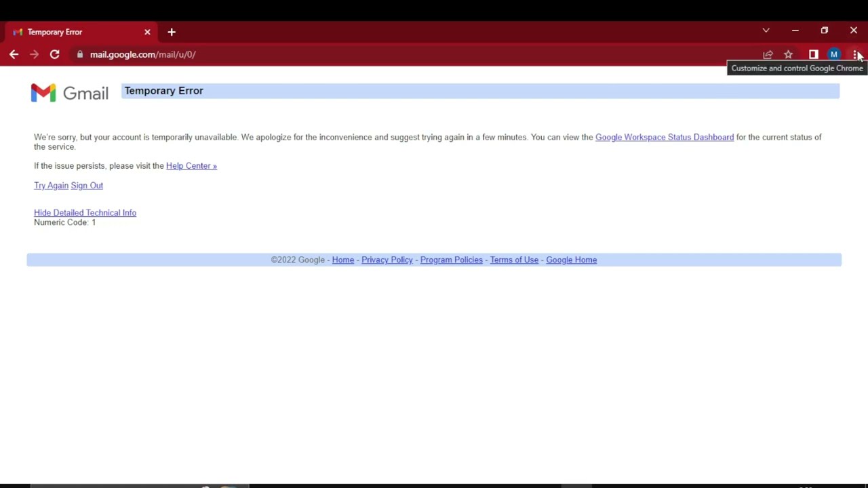Click the Try Again link
868x488 pixels.
[51, 185]
